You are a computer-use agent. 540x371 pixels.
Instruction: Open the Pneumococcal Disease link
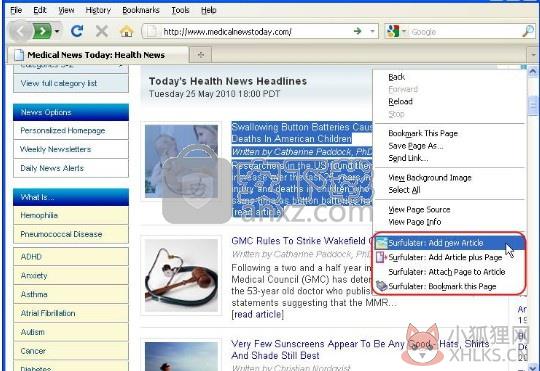(61, 234)
